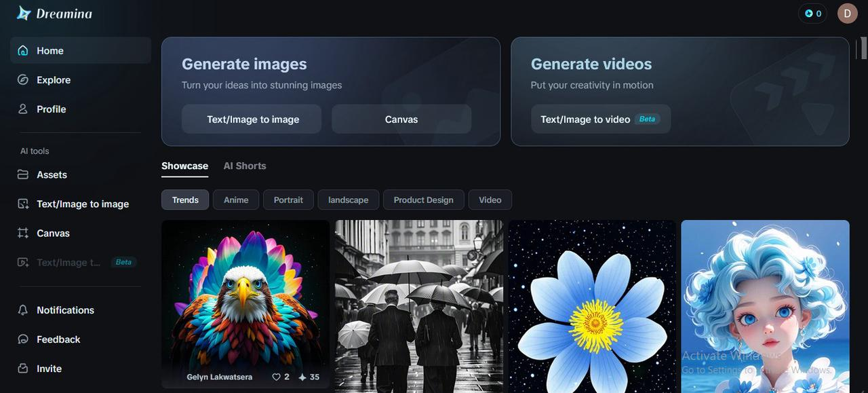Open Invite in the sidebar
868x393 pixels.
click(x=81, y=368)
